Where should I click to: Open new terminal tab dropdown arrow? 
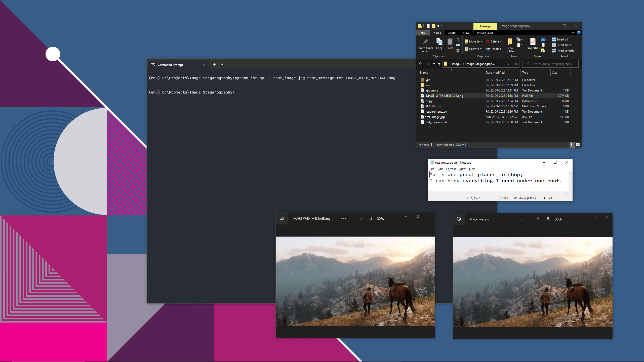tap(222, 65)
